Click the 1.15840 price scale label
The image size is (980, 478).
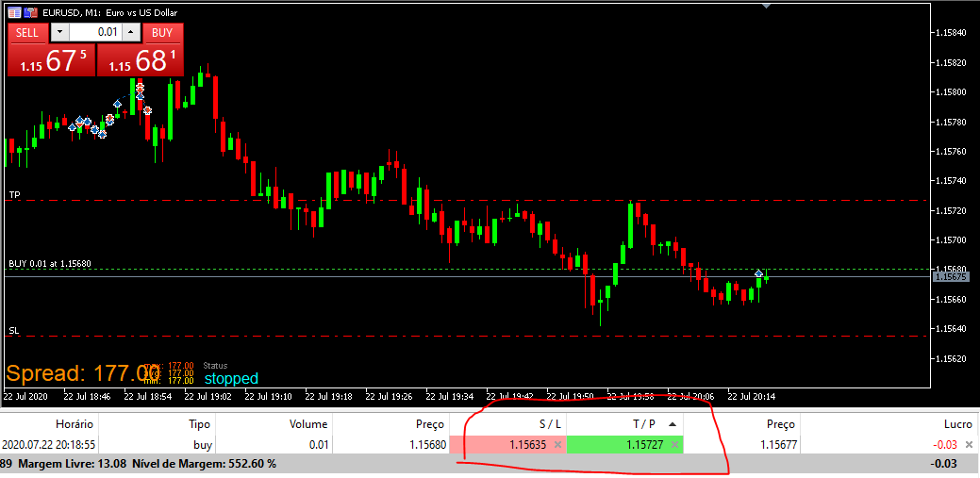click(953, 32)
